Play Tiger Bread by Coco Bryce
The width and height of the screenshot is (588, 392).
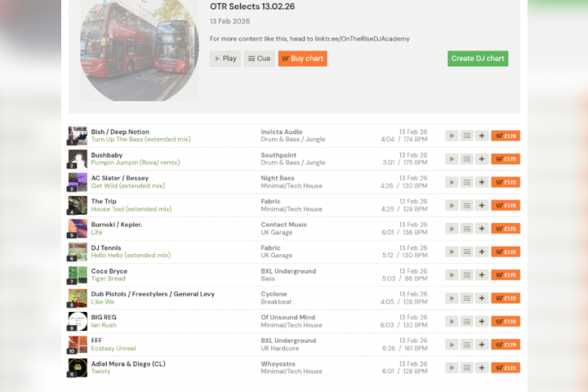coord(452,275)
